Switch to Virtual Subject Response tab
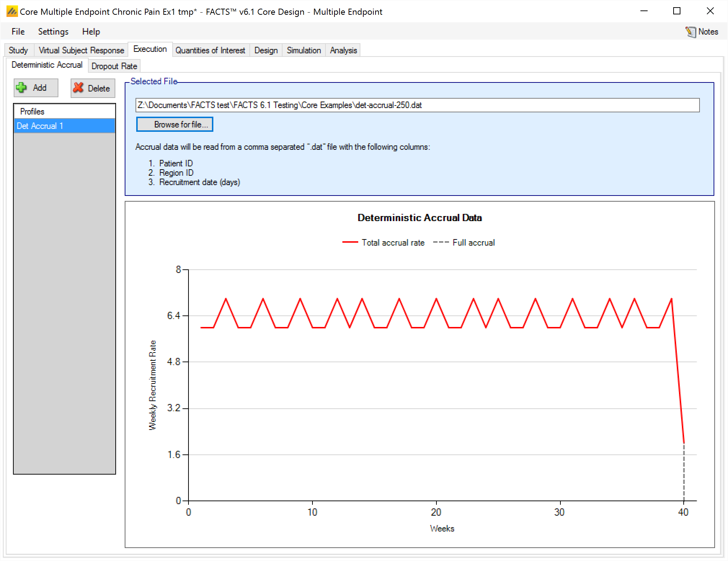728x561 pixels. pos(81,50)
